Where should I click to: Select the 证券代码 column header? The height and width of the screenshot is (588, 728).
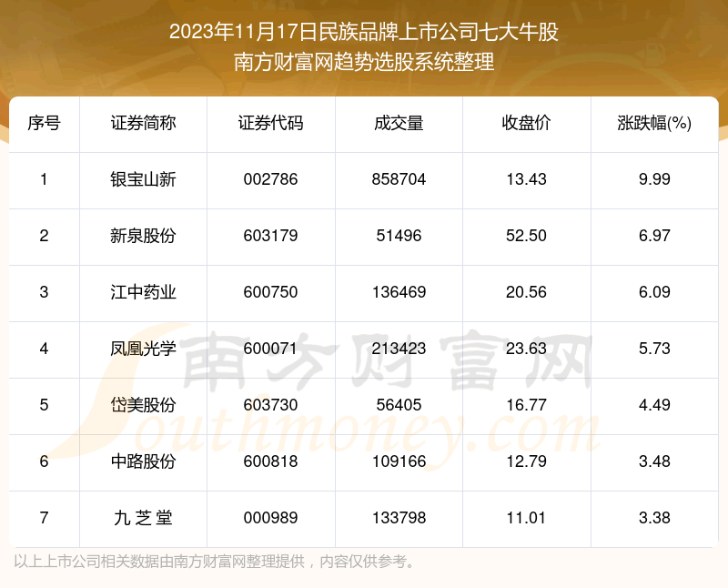pyautogui.click(x=270, y=124)
